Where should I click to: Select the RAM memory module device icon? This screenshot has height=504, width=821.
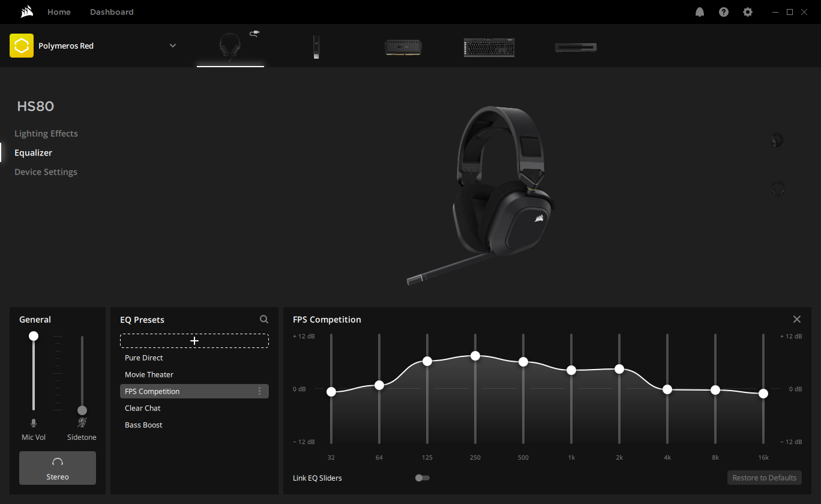pyautogui.click(x=403, y=47)
